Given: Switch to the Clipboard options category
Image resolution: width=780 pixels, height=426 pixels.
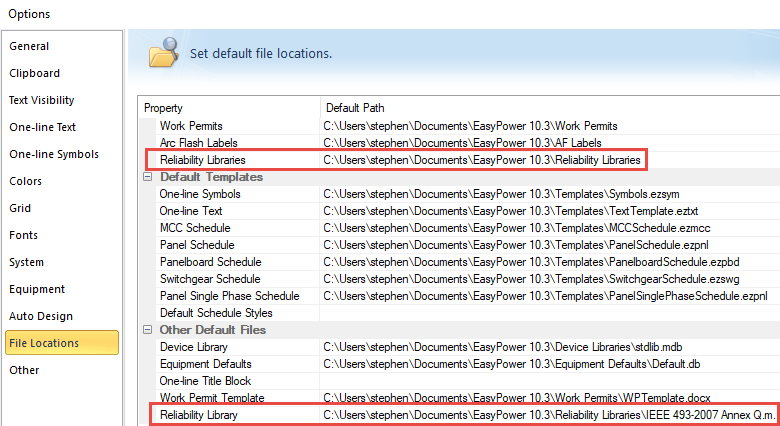Looking at the screenshot, I should point(35,73).
